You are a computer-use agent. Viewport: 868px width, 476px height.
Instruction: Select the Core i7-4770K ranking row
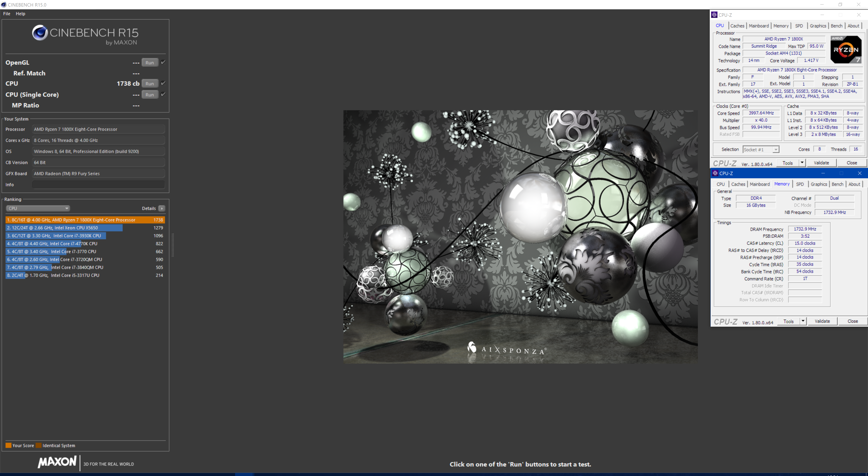(85, 244)
